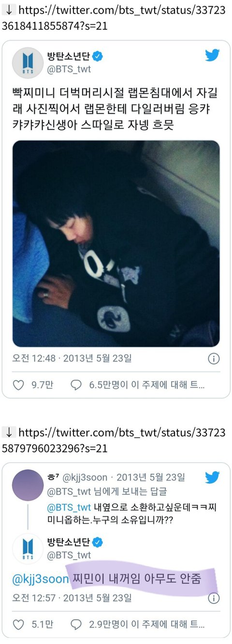The height and width of the screenshot is (644, 232).
Task: Click the Twitter bird icon in first tweet
Action: point(212,55)
